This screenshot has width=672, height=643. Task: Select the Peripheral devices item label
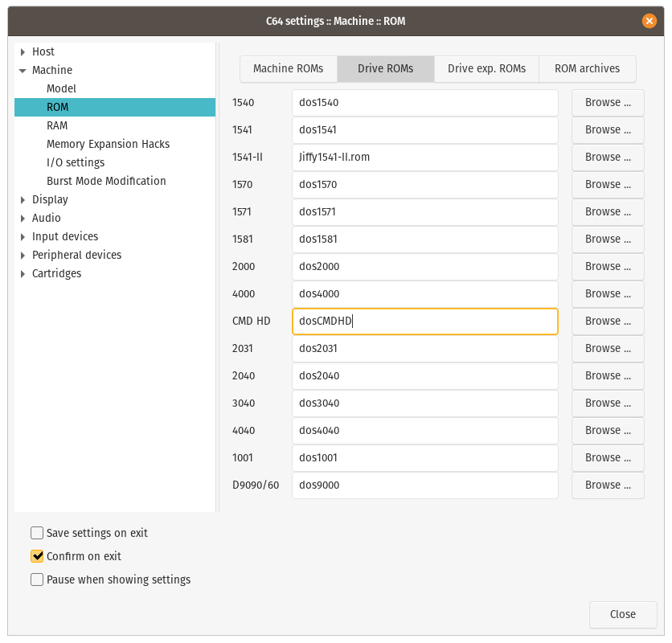pos(76,255)
